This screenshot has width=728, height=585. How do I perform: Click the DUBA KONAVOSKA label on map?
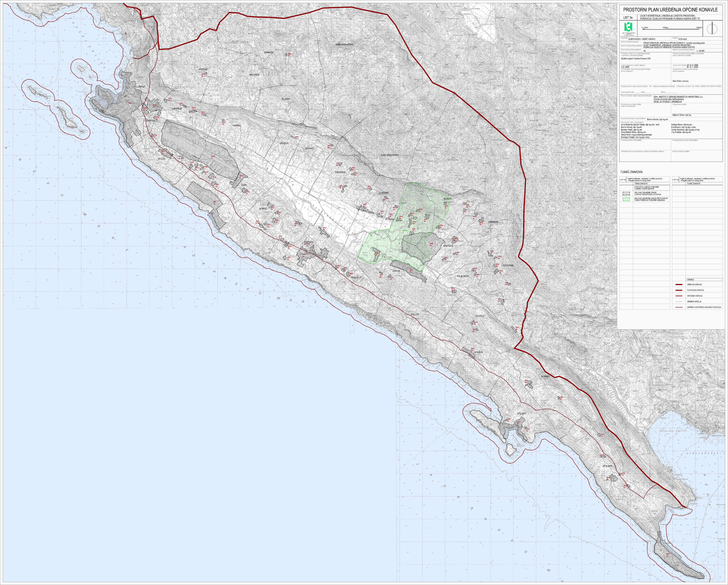(344, 45)
